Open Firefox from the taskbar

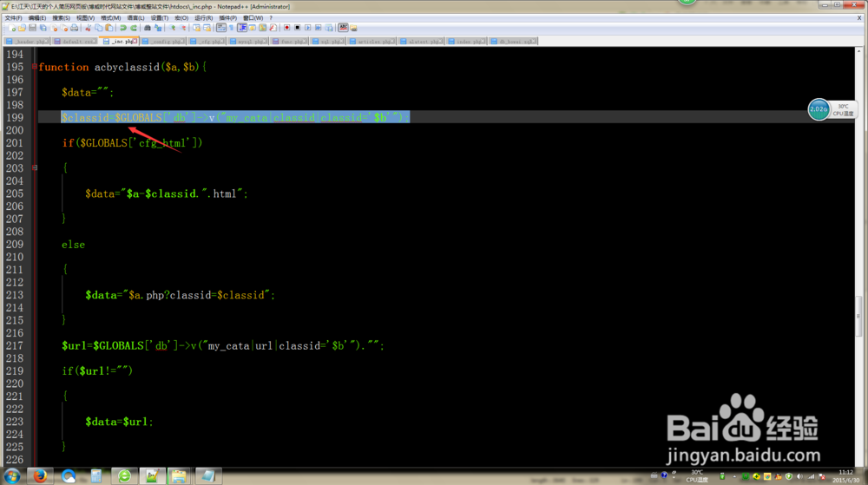click(40, 476)
